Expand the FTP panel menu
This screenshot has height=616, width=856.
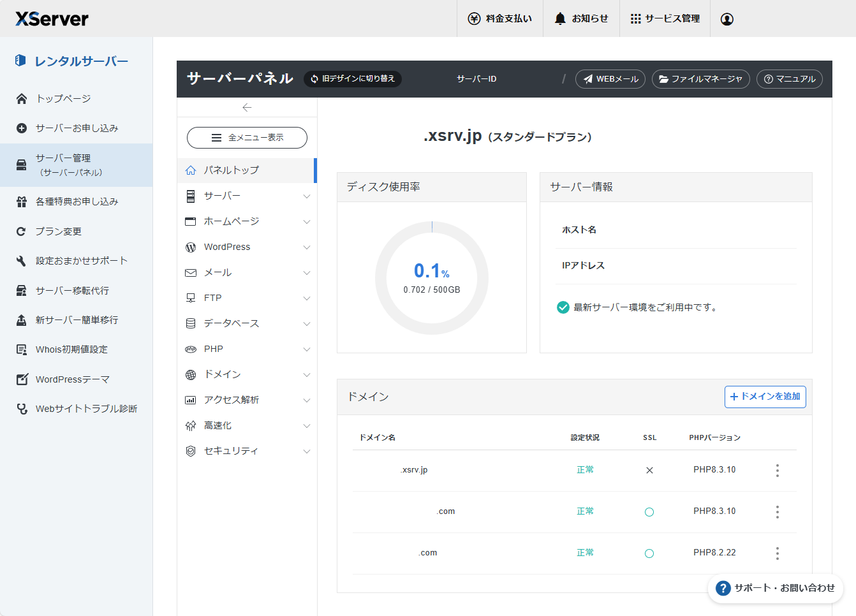click(247, 298)
